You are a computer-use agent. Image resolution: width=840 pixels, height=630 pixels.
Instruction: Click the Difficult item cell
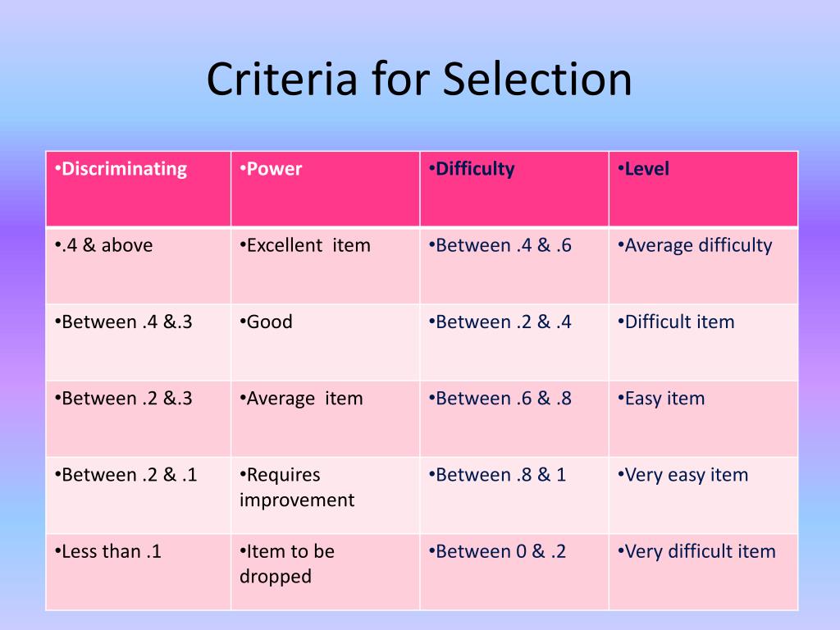[703, 342]
